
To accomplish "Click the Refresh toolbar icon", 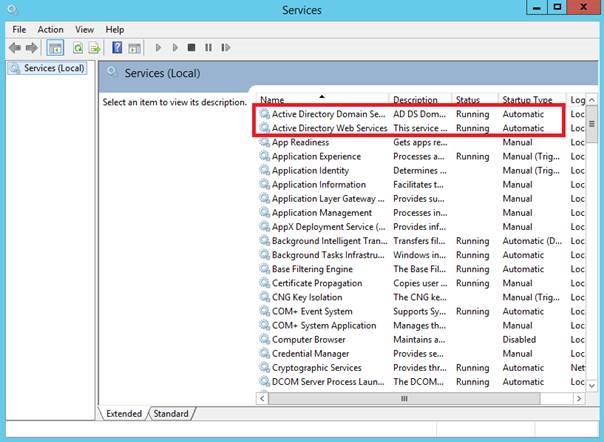I will (78, 48).
